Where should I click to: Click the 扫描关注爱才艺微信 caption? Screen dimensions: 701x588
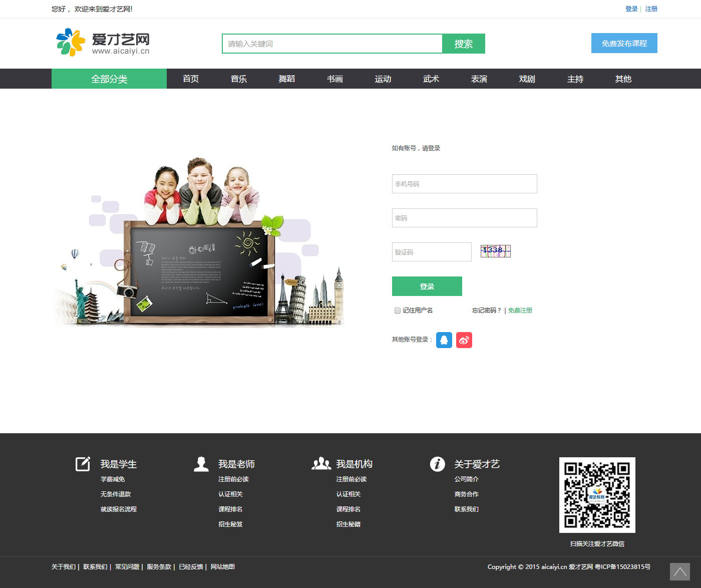click(597, 544)
